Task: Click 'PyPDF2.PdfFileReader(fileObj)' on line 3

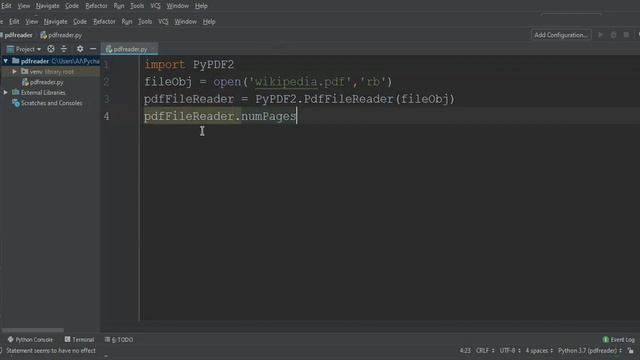Action: coord(355,99)
